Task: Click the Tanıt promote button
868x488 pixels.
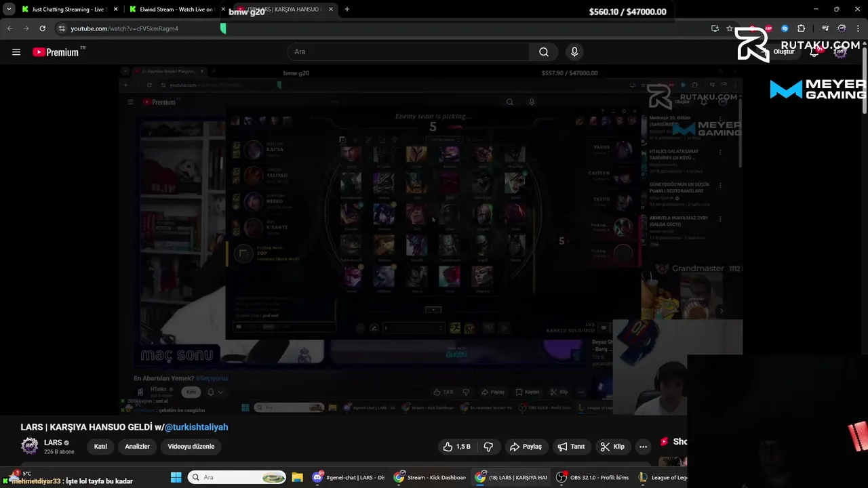Action: pyautogui.click(x=571, y=447)
